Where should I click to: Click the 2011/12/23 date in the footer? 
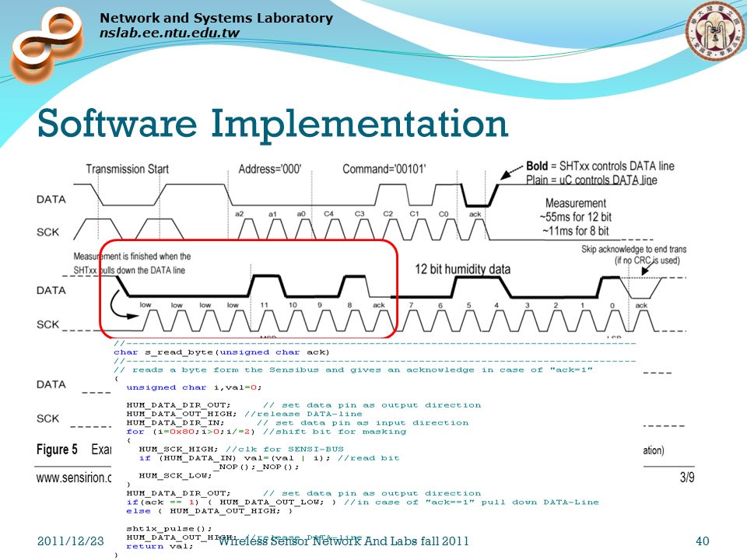pyautogui.click(x=71, y=541)
